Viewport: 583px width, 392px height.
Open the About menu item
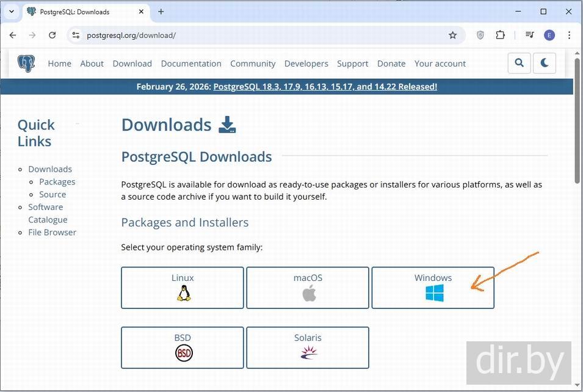click(92, 64)
